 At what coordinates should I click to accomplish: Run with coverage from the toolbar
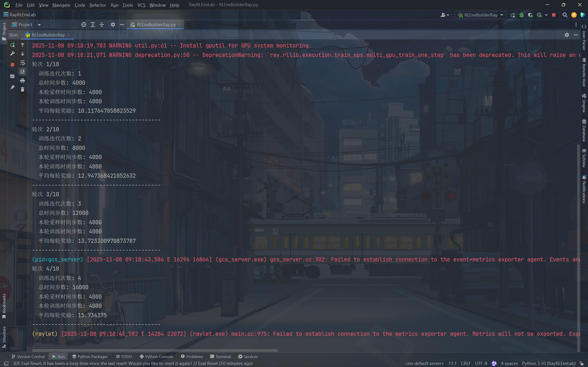click(530, 15)
